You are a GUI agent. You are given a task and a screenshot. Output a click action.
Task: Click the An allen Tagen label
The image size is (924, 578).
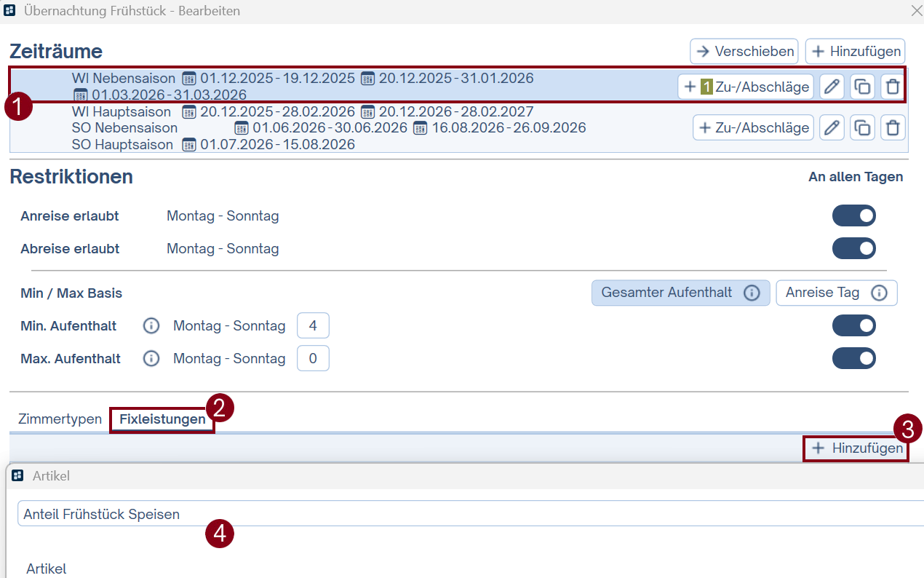856,177
